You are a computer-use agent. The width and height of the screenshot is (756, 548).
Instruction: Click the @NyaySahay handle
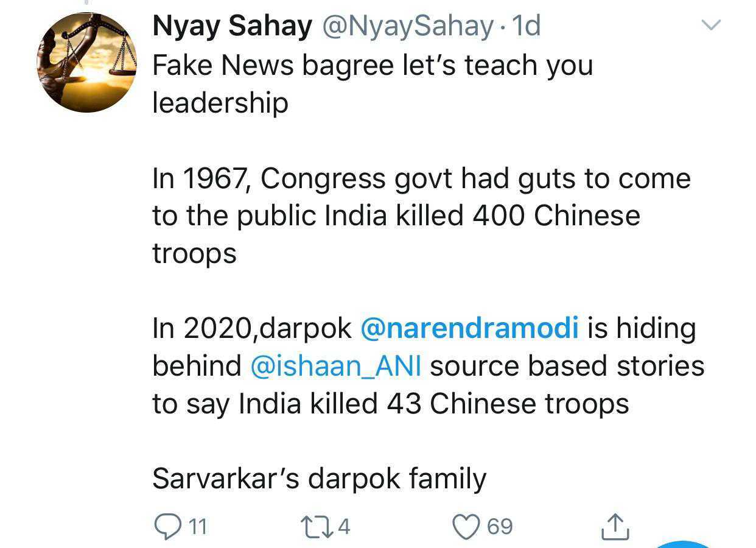(x=407, y=26)
